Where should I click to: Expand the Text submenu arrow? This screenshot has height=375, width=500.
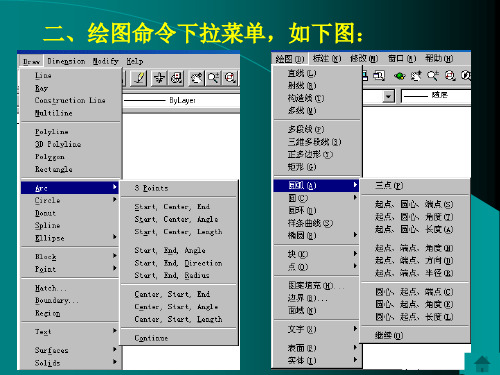coord(115,331)
